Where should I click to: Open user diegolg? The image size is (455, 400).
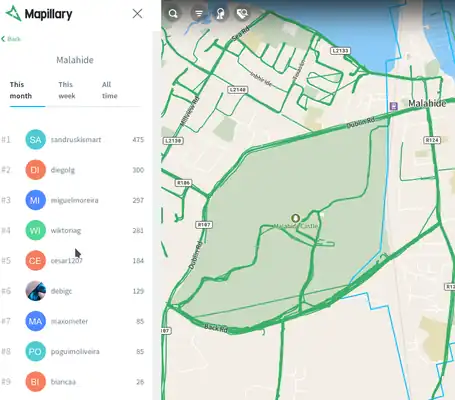click(x=63, y=170)
